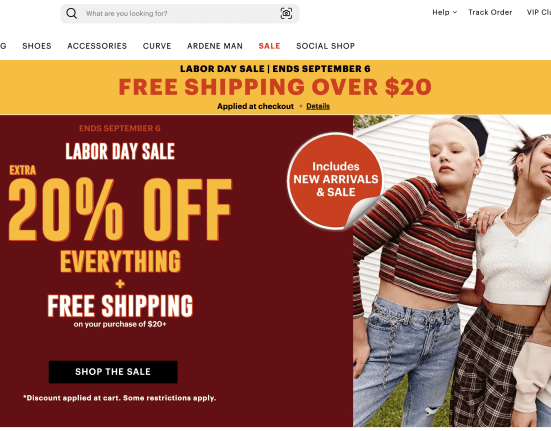Visit the Social Shop tab
This screenshot has width=551, height=431.
[325, 46]
